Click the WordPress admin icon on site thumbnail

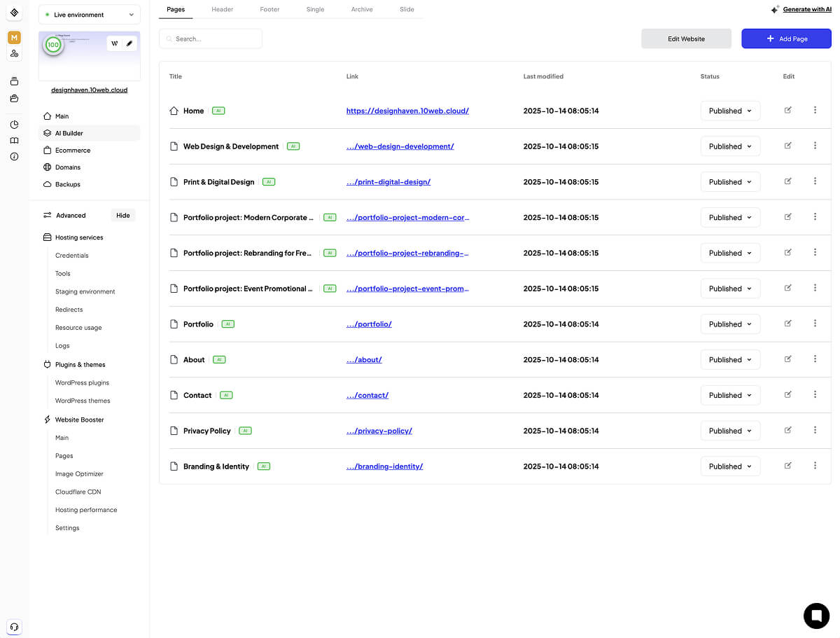tap(115, 43)
